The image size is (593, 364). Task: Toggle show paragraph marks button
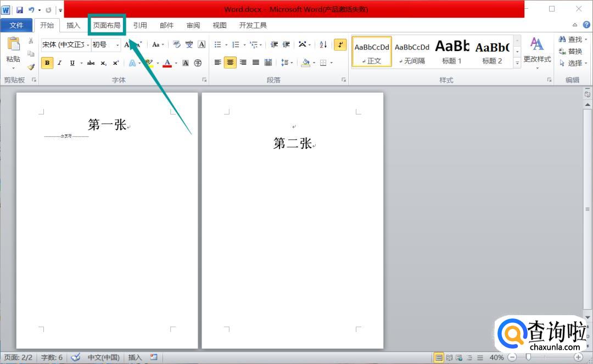click(x=340, y=44)
